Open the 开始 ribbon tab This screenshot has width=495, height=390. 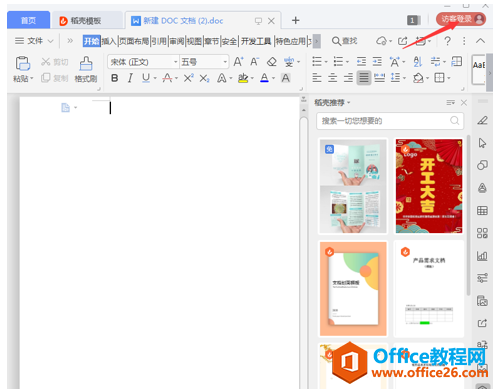[92, 41]
